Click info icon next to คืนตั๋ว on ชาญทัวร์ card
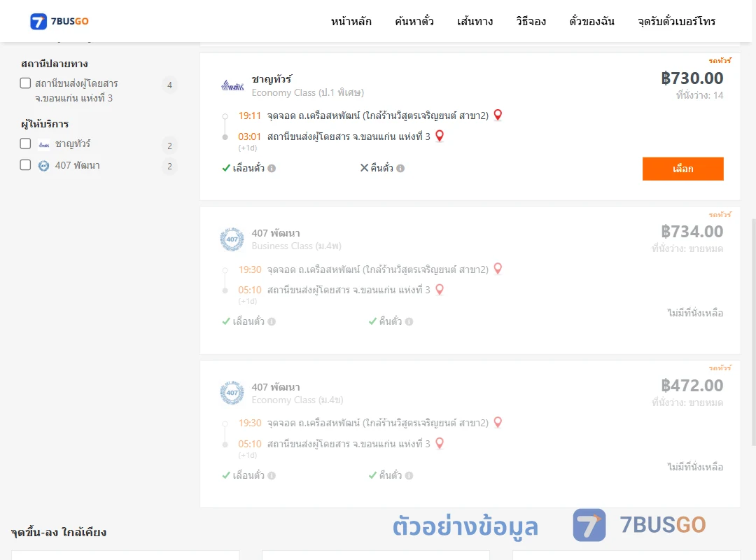Image resolution: width=756 pixels, height=560 pixels. 400,168
